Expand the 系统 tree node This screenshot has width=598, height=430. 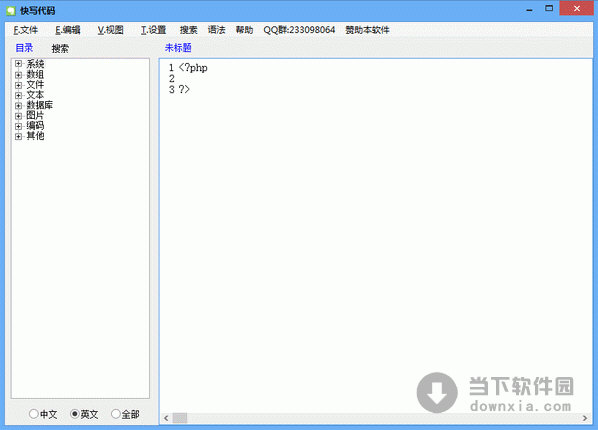[x=18, y=63]
